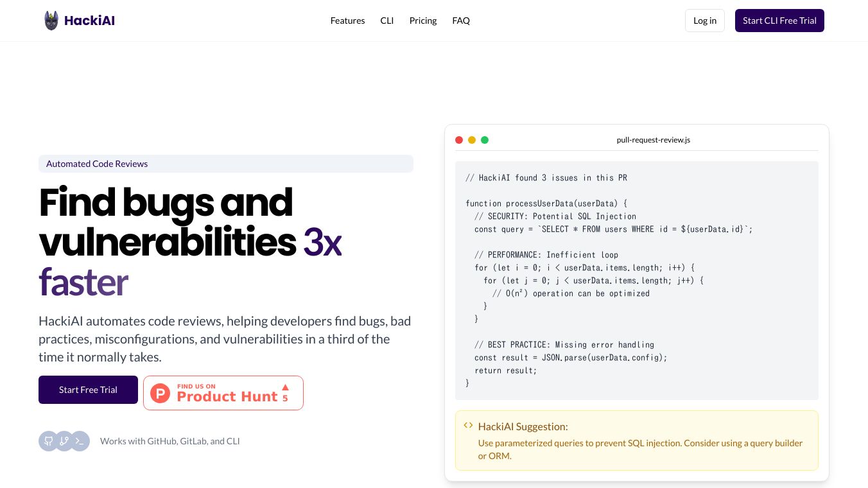Go to the CLI nav item

[387, 21]
